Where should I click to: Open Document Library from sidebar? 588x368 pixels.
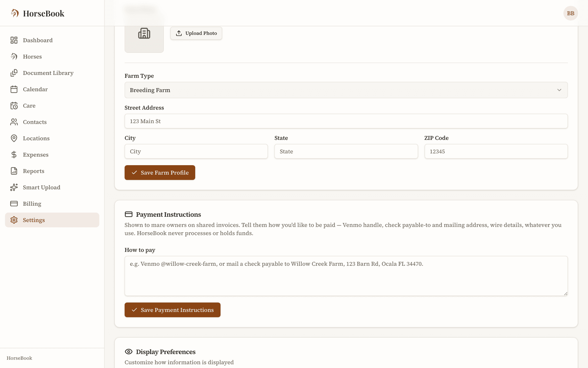52,73
